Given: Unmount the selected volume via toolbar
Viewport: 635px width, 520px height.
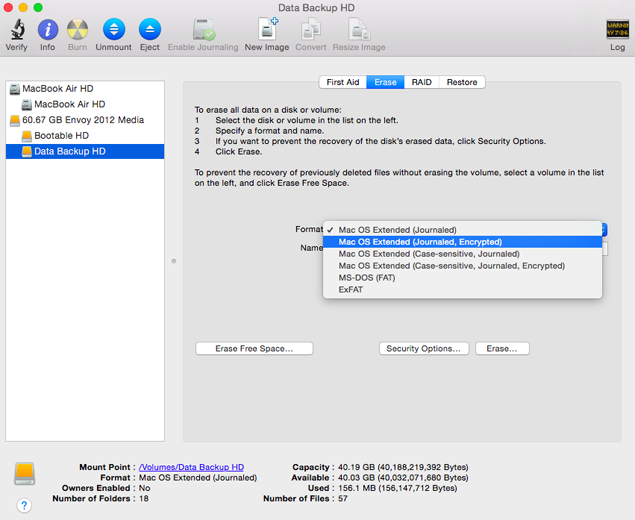Looking at the screenshot, I should click(x=114, y=29).
